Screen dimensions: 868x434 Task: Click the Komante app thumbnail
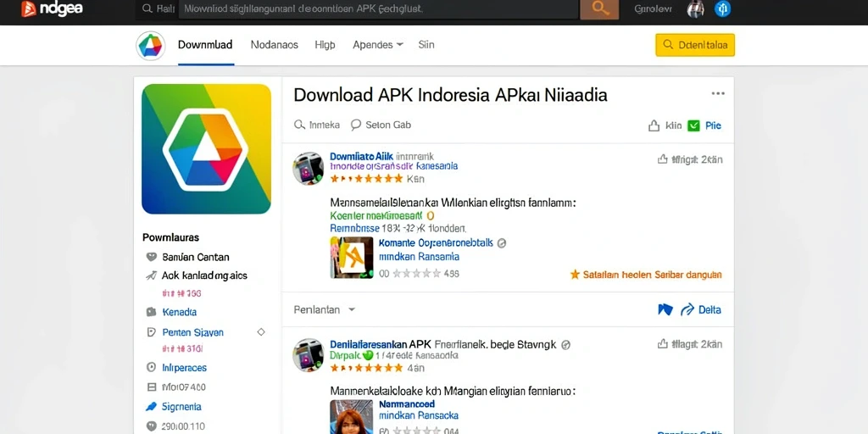pyautogui.click(x=352, y=258)
